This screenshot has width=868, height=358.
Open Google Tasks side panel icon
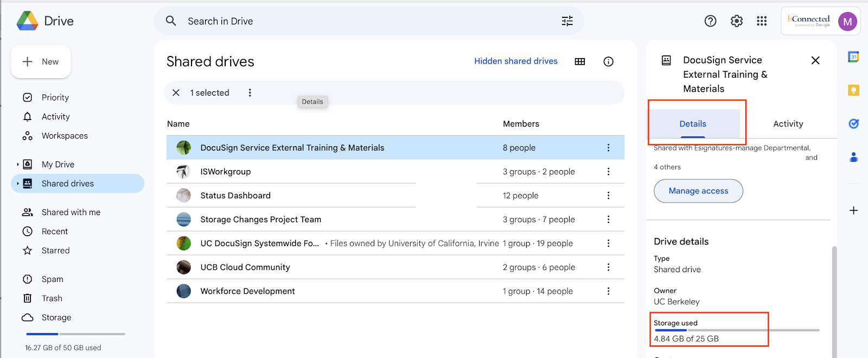(x=853, y=124)
